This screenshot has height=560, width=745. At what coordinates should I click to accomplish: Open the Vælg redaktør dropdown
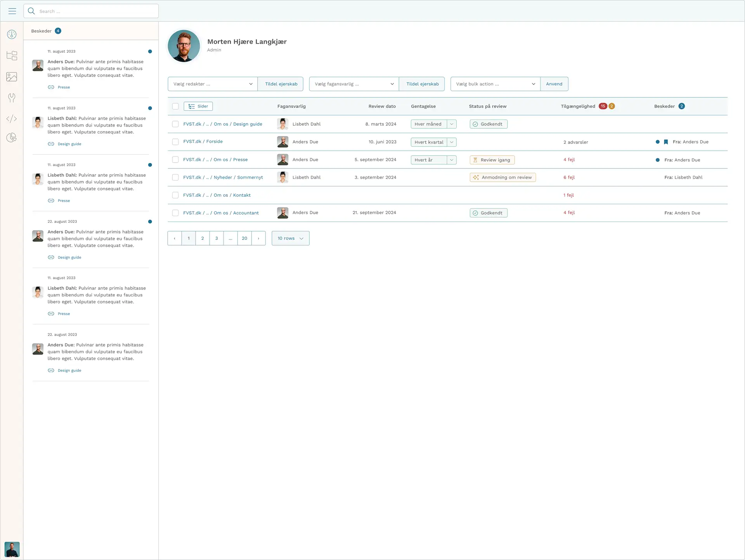(x=213, y=84)
